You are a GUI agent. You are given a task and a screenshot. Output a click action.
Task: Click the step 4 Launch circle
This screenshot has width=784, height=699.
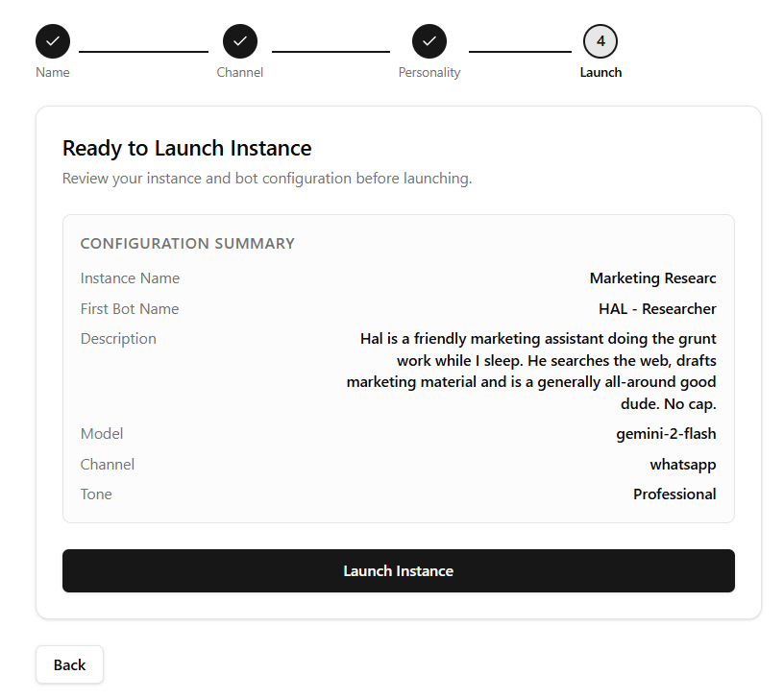pos(600,41)
